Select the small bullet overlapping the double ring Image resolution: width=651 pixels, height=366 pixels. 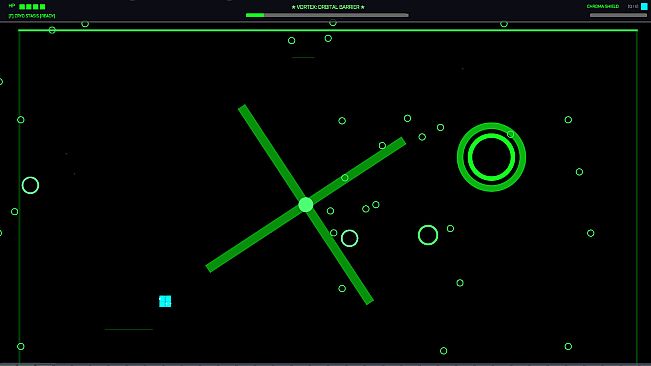[x=510, y=134]
